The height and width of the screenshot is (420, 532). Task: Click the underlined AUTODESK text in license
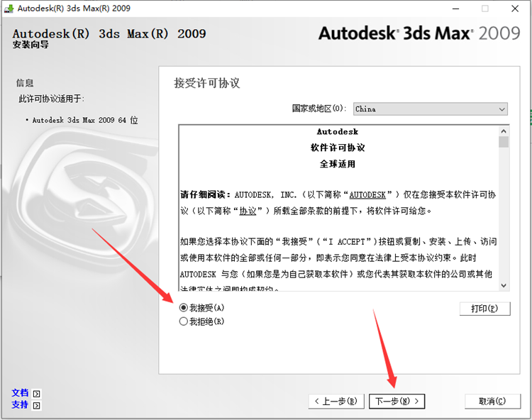coord(367,194)
